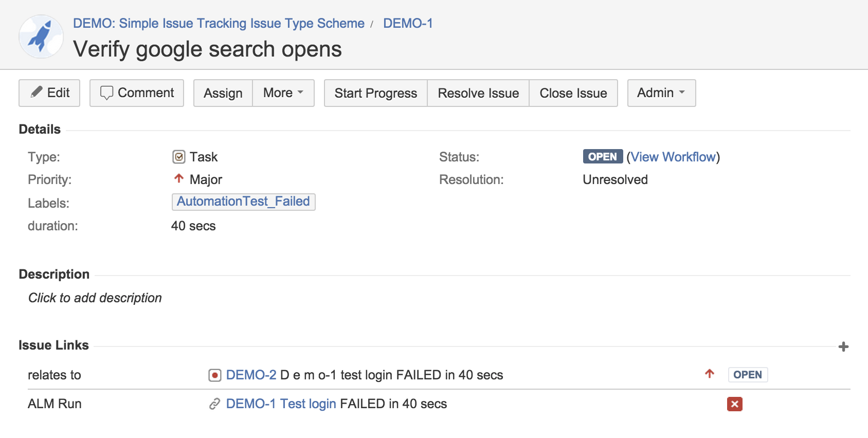Open the View Workflow link
Viewport: 868px width, 438px height.
coord(673,157)
